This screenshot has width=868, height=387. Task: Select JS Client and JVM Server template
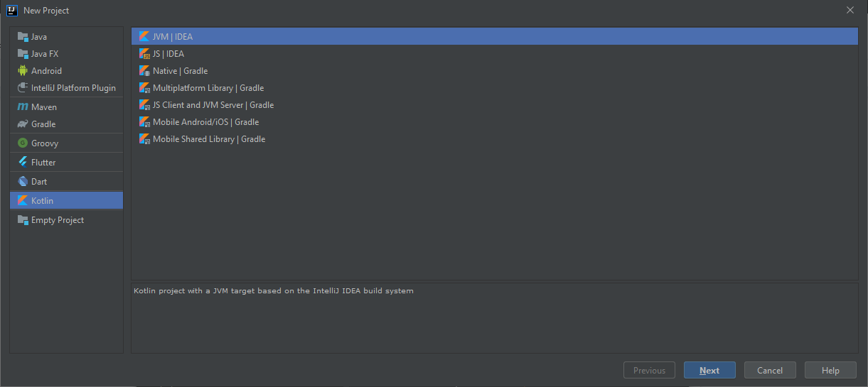[213, 105]
